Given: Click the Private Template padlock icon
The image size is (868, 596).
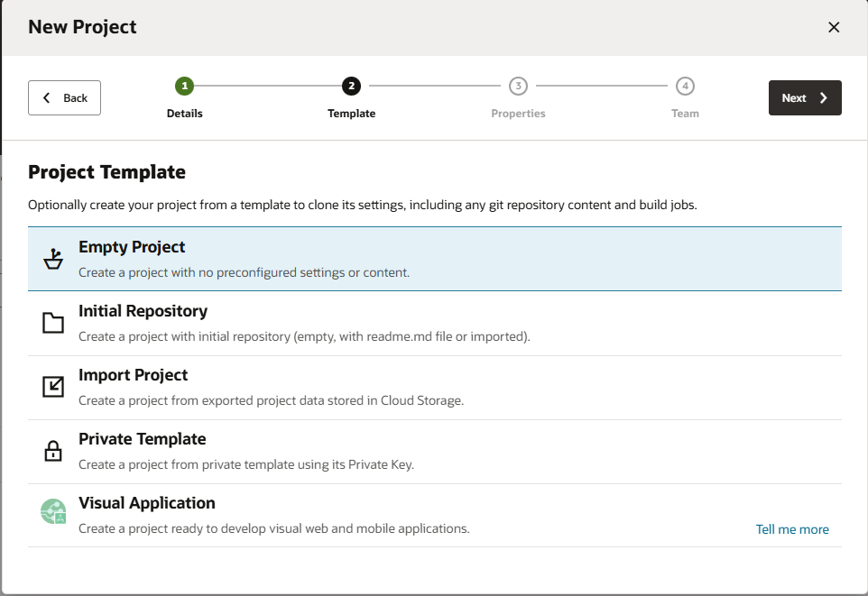Looking at the screenshot, I should coord(52,449).
